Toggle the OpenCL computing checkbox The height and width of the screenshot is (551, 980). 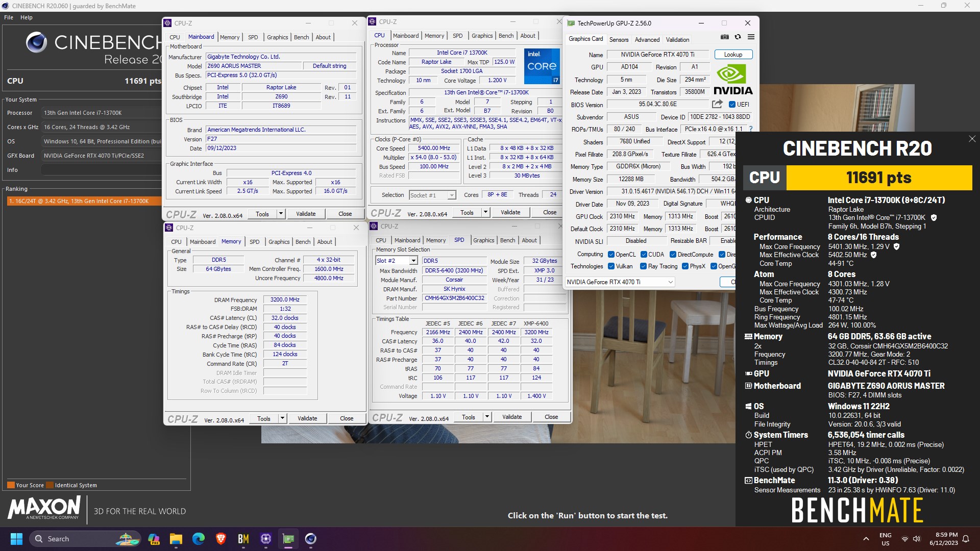[611, 255]
